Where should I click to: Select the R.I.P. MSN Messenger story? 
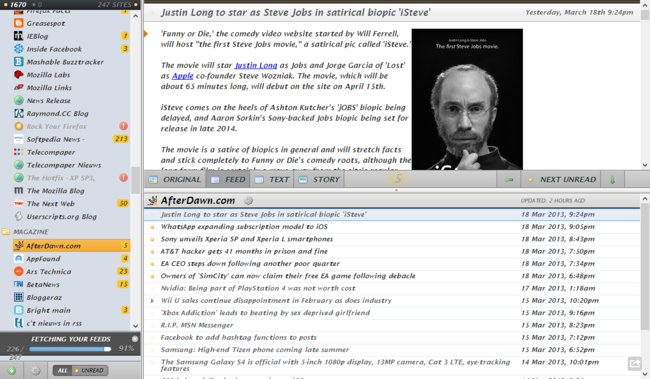(392, 325)
